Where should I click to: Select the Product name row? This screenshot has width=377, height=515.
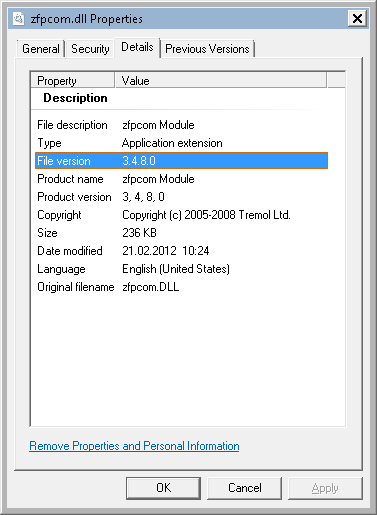181,179
